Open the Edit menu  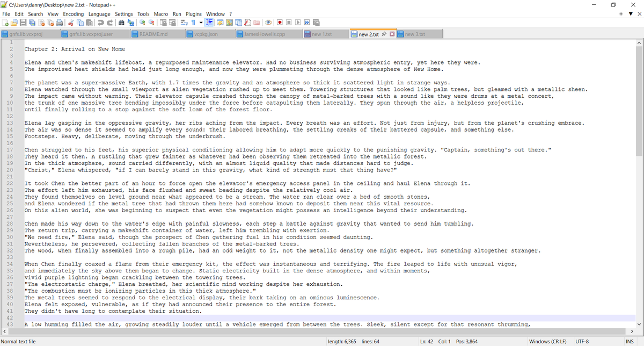[x=19, y=13]
